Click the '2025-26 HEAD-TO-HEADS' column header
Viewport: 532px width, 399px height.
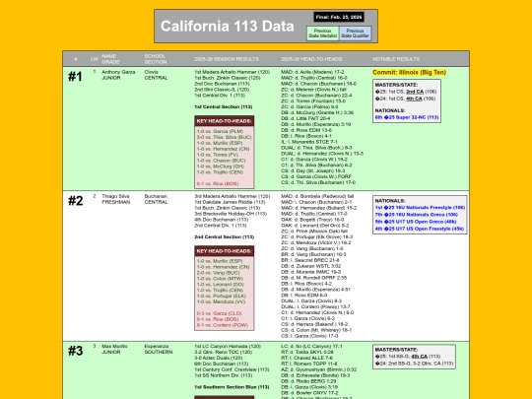(x=311, y=59)
